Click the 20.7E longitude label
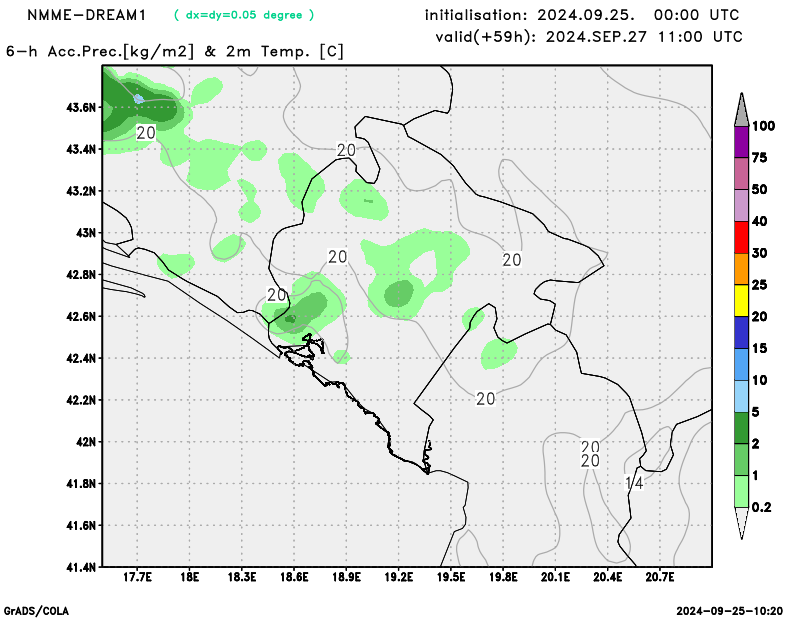The height and width of the screenshot is (618, 800). coord(660,577)
